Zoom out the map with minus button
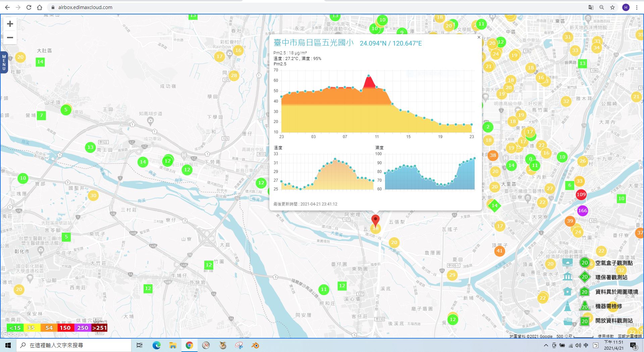Image resolution: width=644 pixels, height=352 pixels. click(x=10, y=38)
